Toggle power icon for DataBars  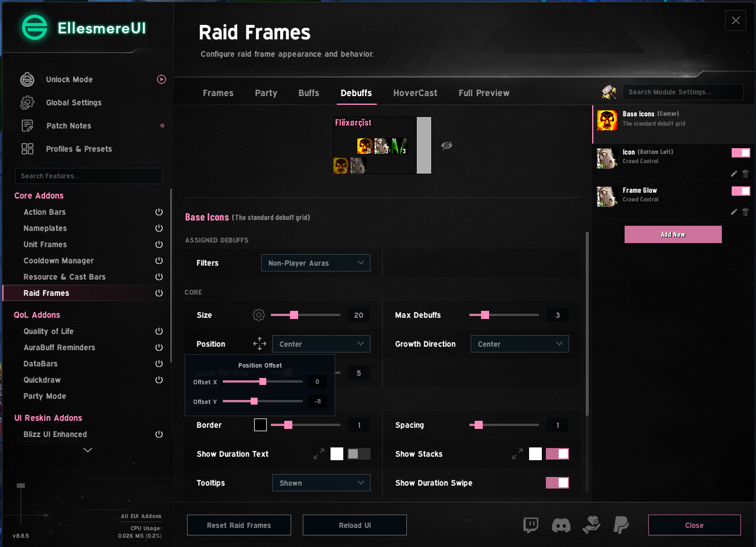point(159,364)
